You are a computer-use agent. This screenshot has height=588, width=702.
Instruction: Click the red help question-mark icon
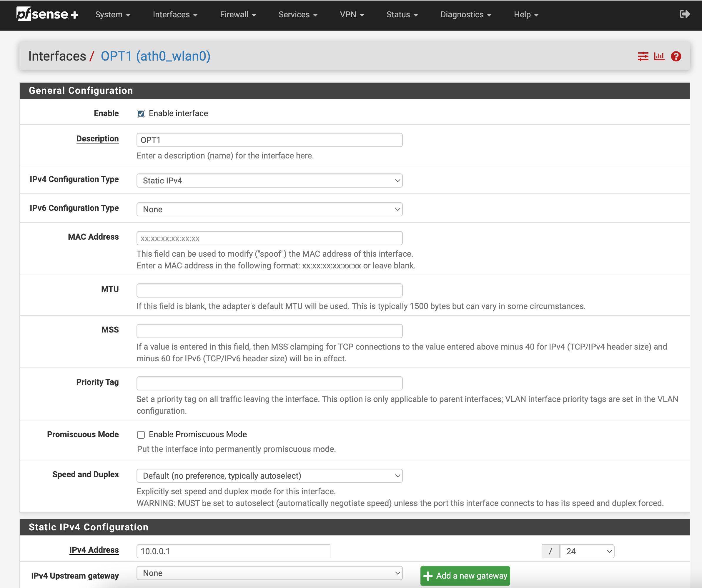click(676, 56)
